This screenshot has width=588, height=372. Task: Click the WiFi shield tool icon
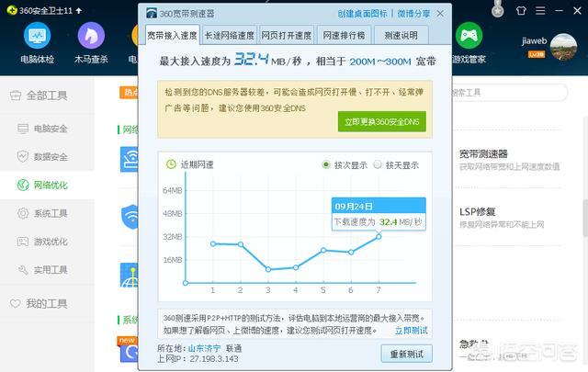coord(130,217)
